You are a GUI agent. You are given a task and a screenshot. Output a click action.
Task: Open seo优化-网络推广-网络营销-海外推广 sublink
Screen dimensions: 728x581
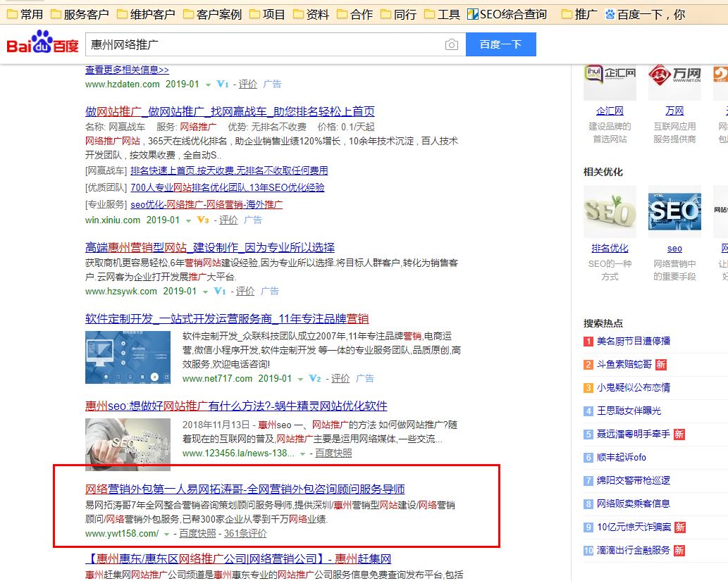tap(206, 204)
